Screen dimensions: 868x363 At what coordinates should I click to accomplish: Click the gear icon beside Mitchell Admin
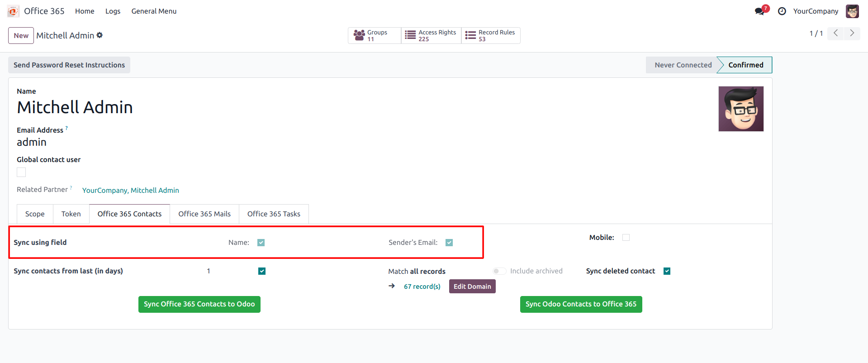click(100, 35)
